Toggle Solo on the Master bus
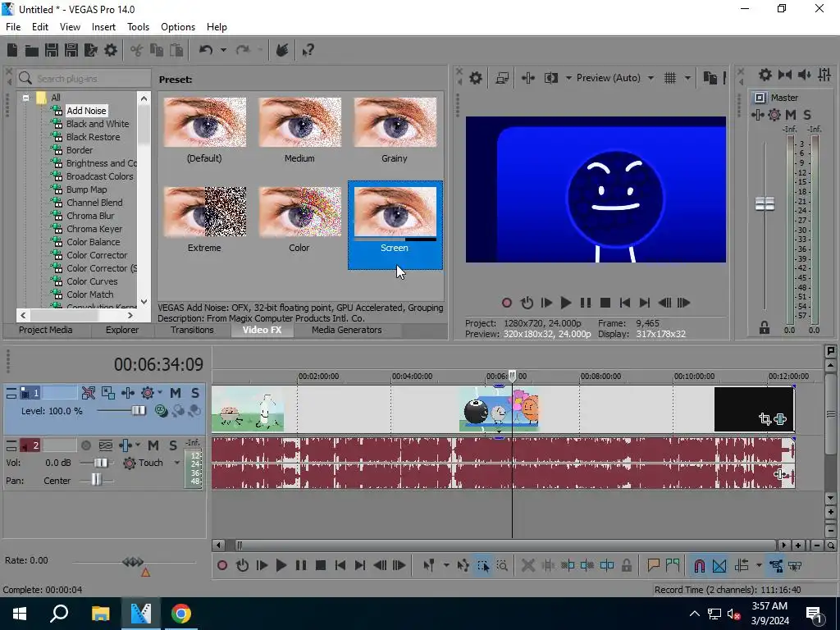This screenshot has height=630, width=840. pyautogui.click(x=807, y=115)
